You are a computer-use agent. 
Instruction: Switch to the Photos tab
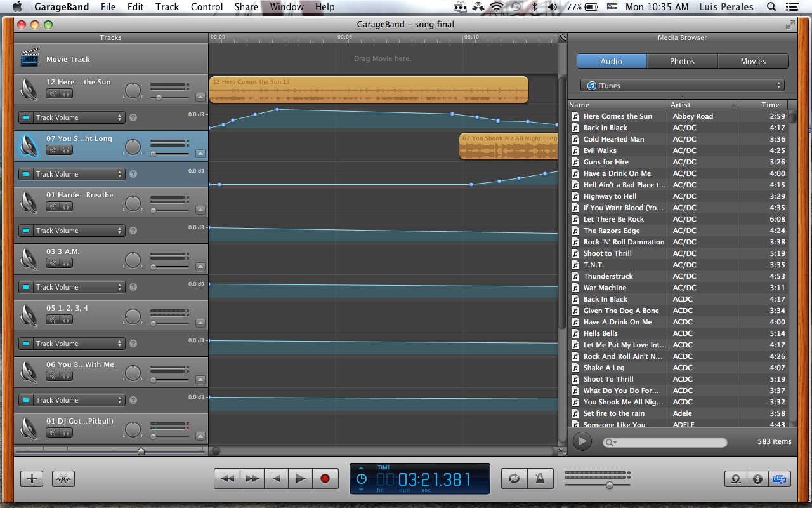[682, 62]
